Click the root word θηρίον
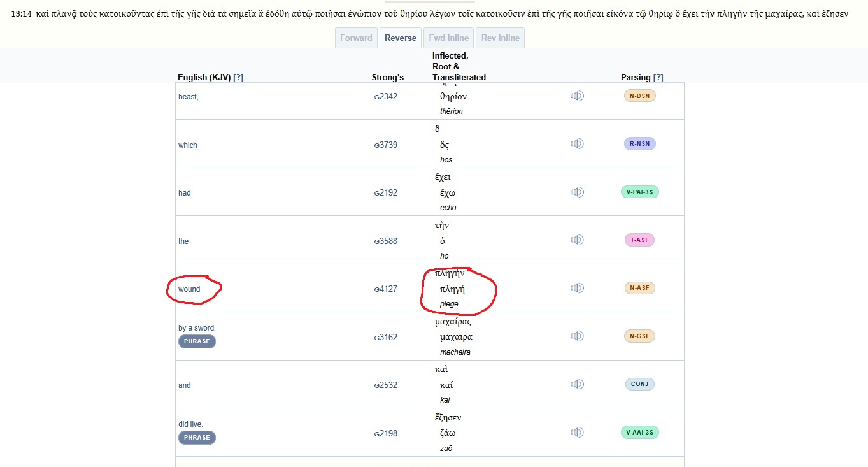Viewport: 868px width, 467px height. coord(453,97)
